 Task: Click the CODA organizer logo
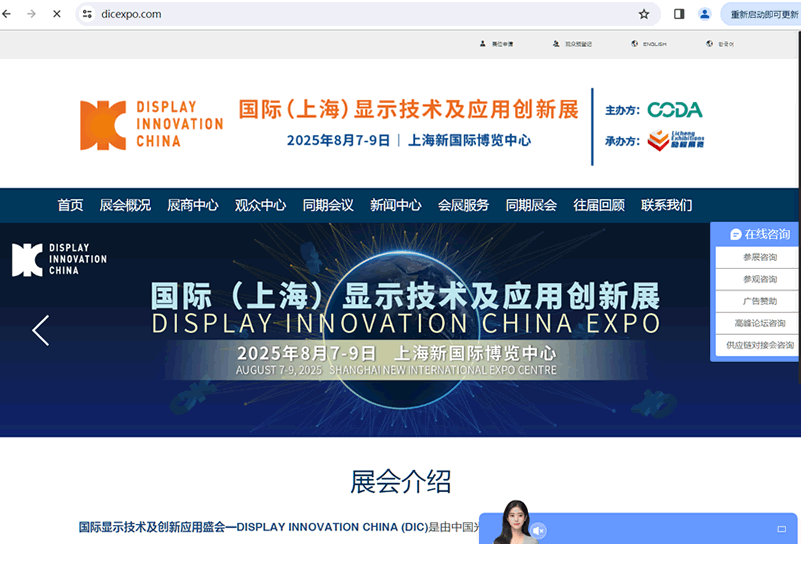click(674, 110)
